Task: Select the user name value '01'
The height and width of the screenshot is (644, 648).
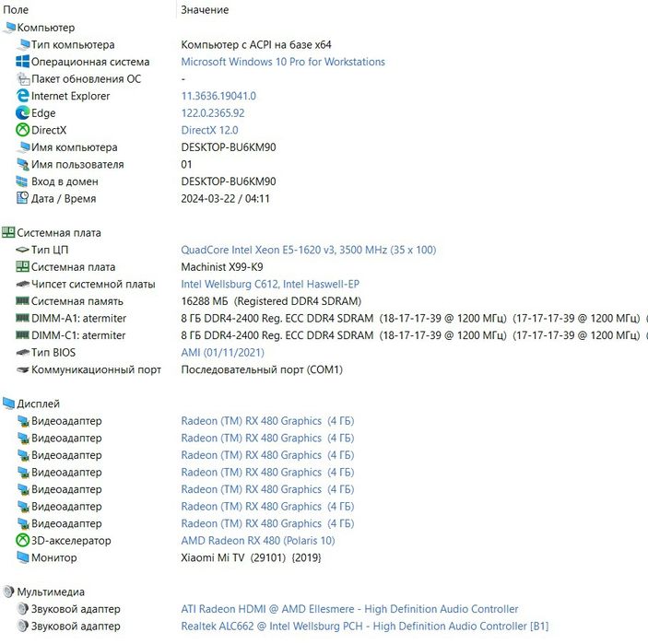Action: click(x=186, y=164)
